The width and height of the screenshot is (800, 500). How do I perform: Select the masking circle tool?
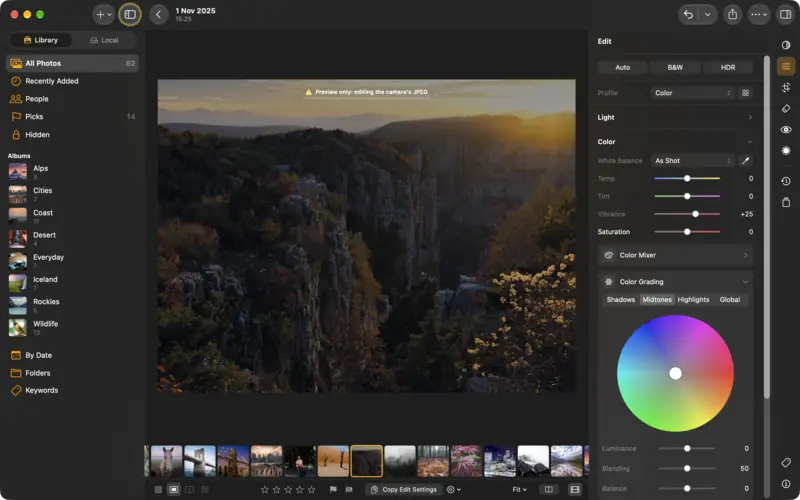(x=786, y=151)
